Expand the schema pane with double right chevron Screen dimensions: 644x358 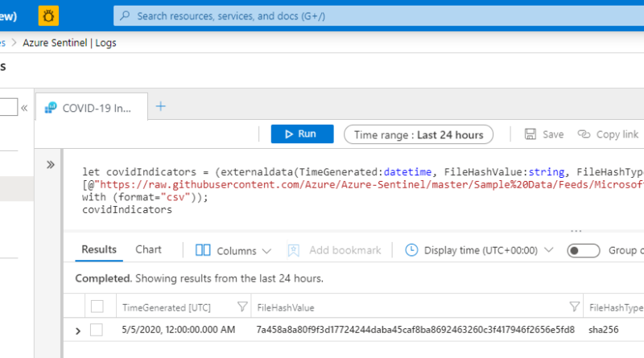click(50, 165)
